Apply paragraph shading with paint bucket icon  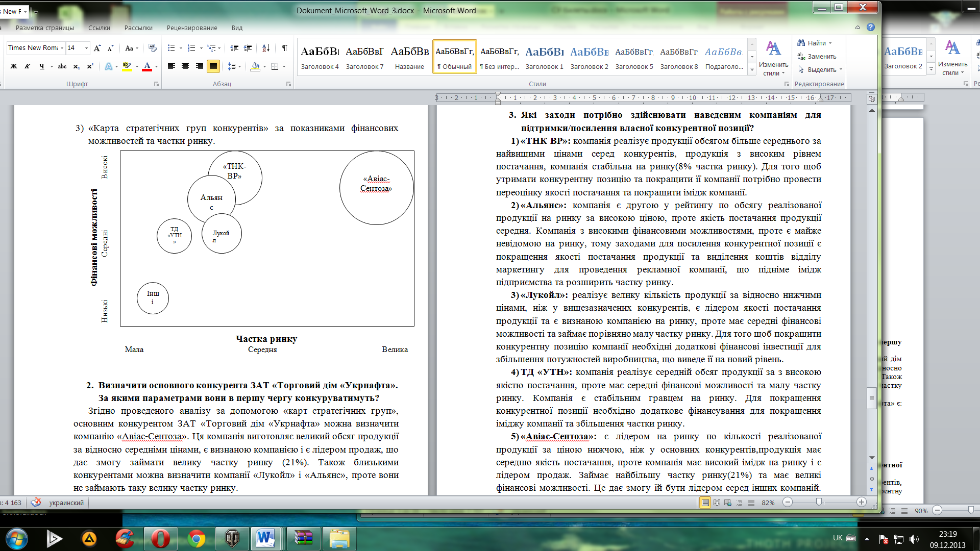tap(256, 66)
